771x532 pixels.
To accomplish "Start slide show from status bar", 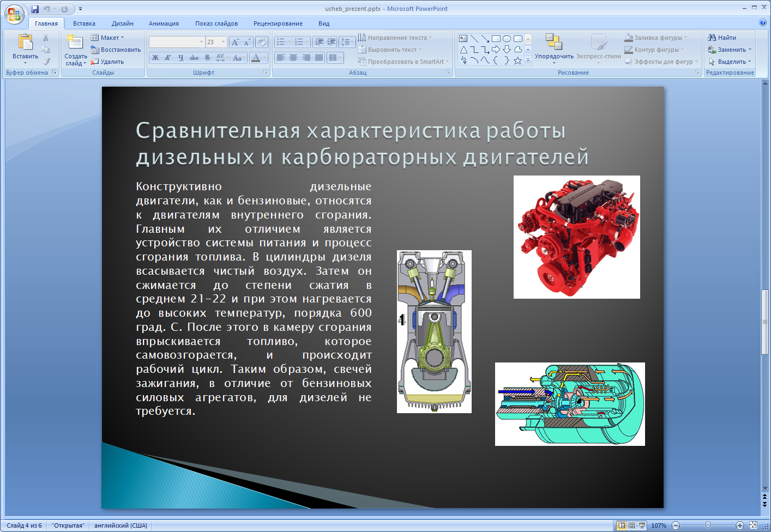I will [642, 525].
